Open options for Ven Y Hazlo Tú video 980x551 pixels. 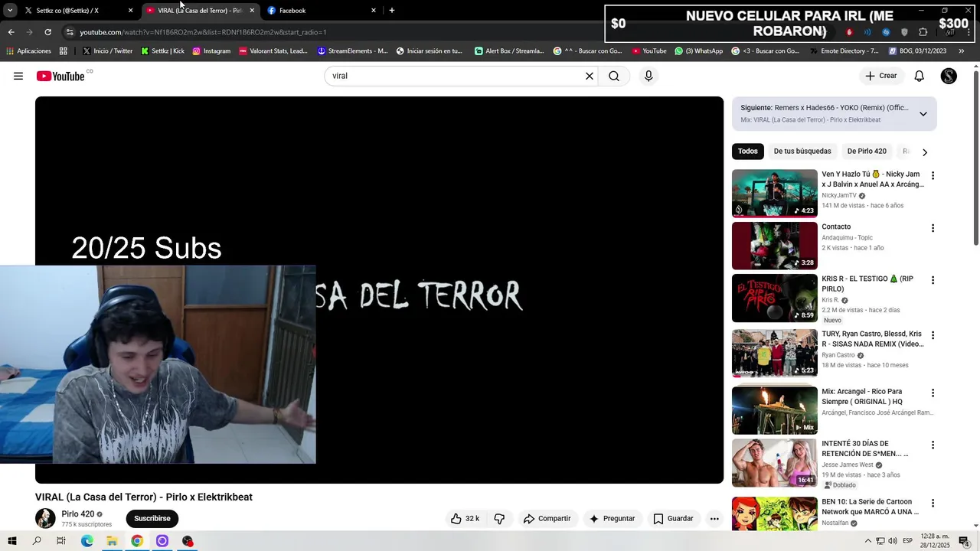click(933, 176)
